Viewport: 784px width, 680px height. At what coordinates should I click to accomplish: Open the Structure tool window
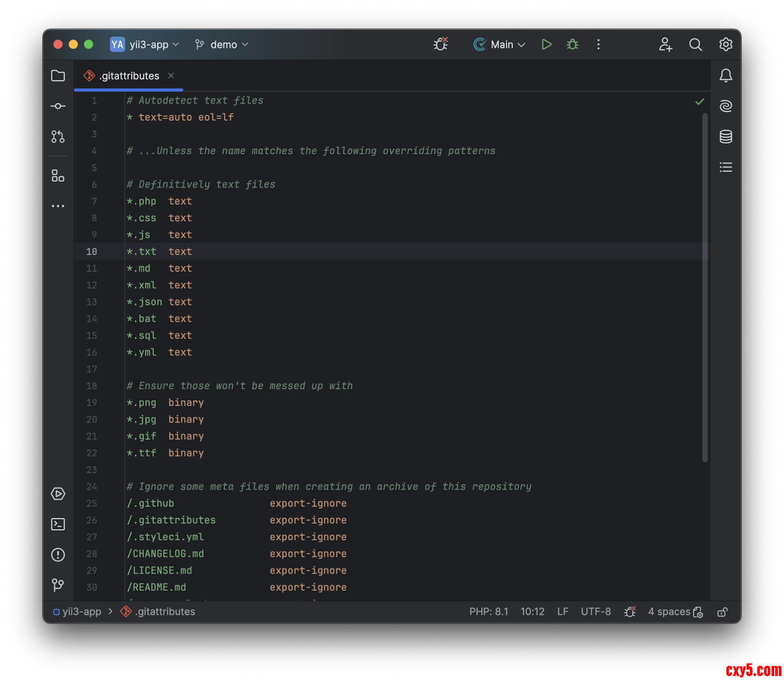58,176
